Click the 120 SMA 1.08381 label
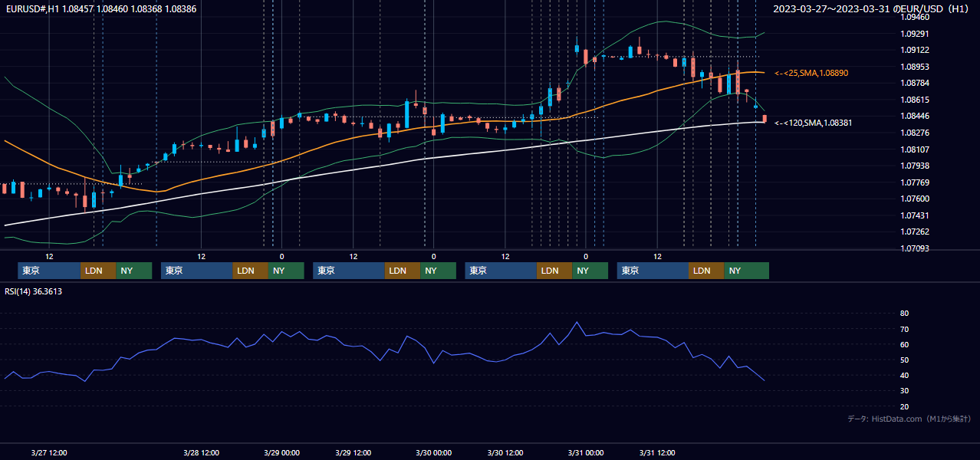 coord(814,123)
